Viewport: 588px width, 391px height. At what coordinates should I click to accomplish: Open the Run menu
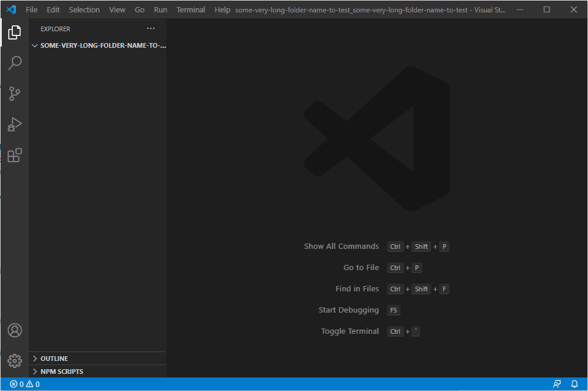pos(160,9)
